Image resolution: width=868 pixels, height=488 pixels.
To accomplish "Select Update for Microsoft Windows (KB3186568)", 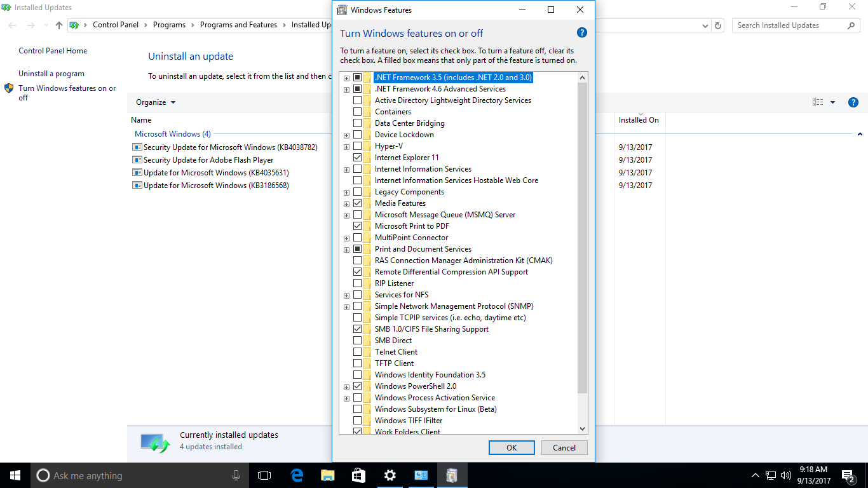I will click(x=216, y=186).
